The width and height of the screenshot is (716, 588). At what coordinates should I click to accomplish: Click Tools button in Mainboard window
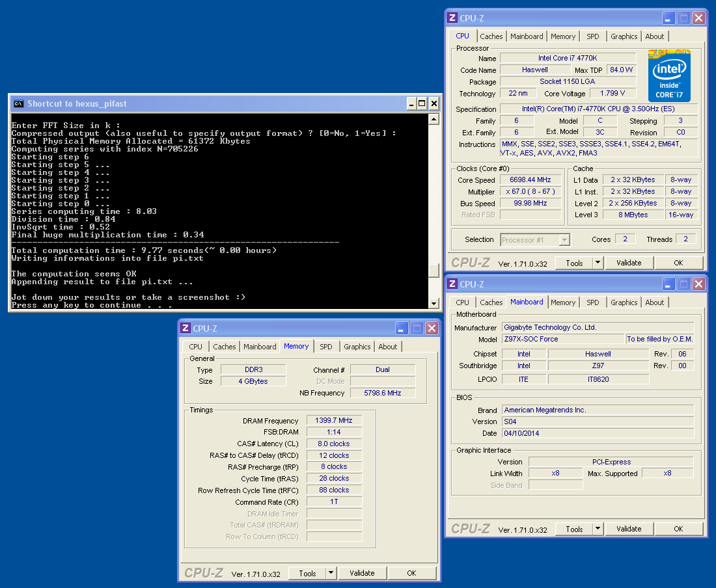pos(574,529)
